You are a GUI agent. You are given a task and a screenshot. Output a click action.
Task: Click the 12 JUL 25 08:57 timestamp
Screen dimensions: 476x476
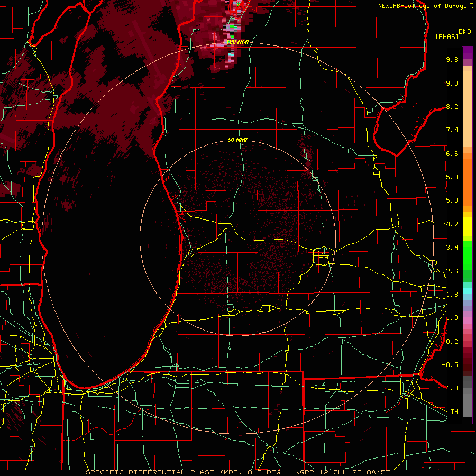pyautogui.click(x=355, y=472)
